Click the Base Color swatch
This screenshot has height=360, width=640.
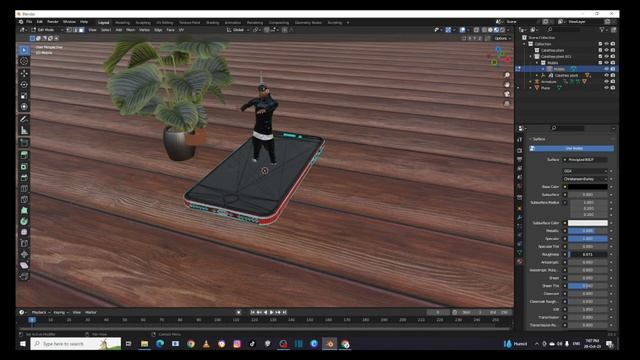point(588,187)
